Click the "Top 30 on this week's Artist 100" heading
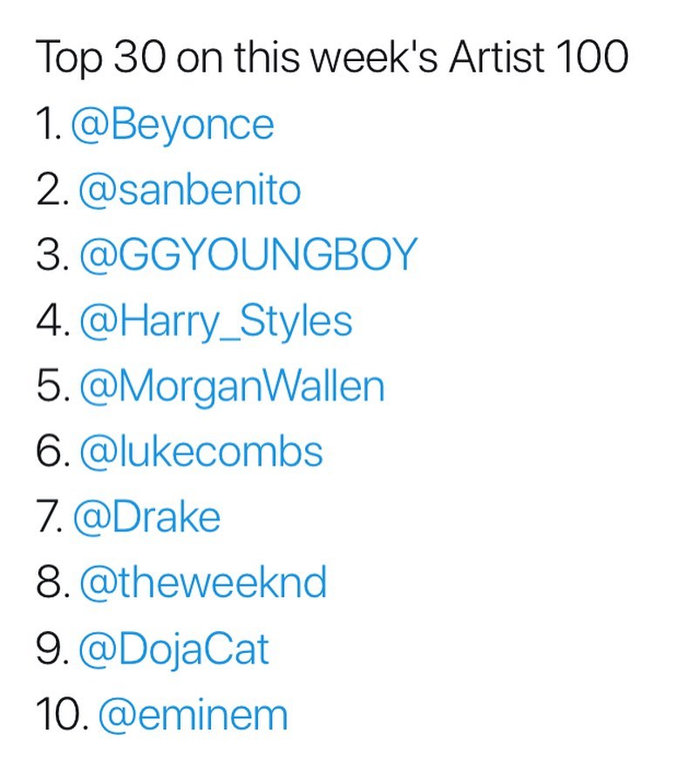 click(x=331, y=58)
